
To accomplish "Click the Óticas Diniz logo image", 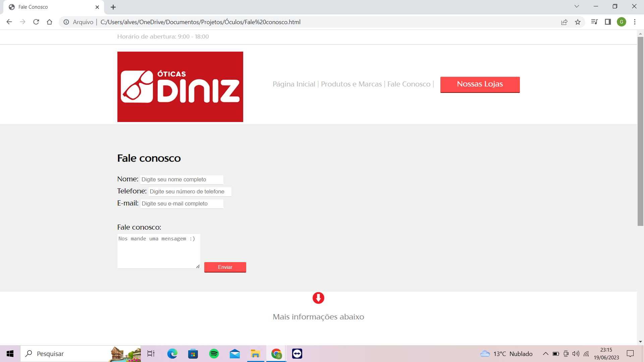I will [x=180, y=87].
